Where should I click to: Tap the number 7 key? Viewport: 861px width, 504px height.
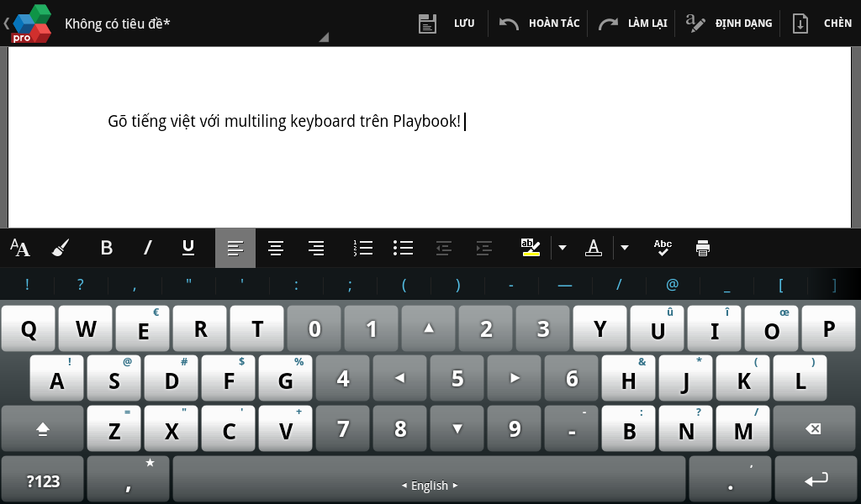coord(343,428)
